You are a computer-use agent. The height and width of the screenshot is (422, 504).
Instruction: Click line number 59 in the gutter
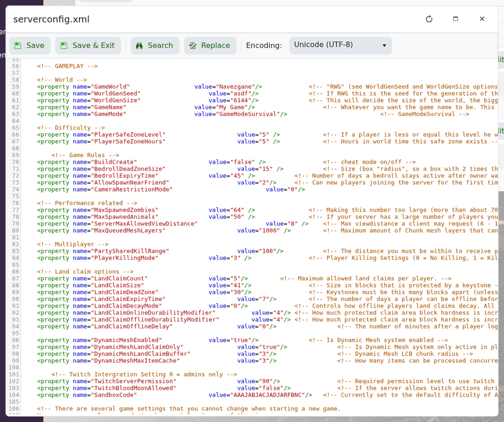click(x=16, y=87)
